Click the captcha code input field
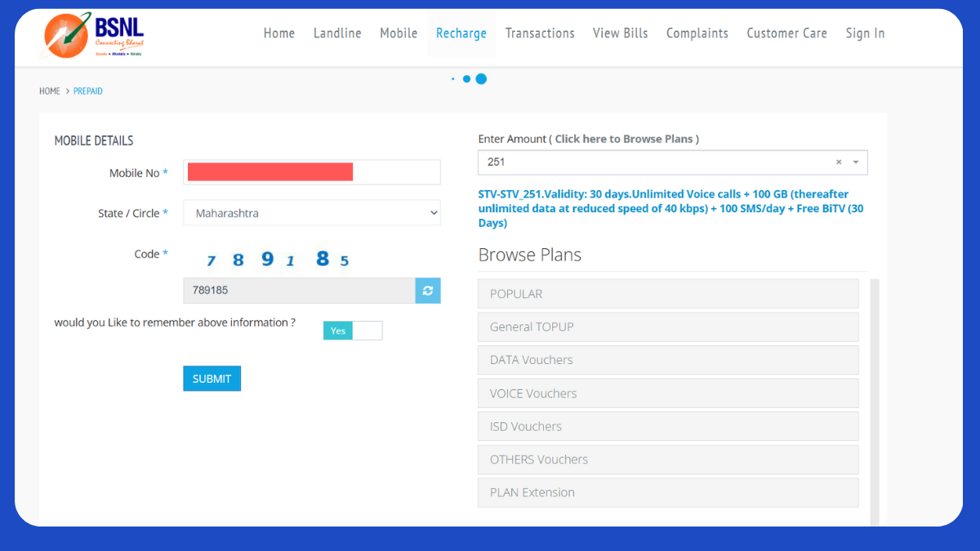 click(299, 291)
